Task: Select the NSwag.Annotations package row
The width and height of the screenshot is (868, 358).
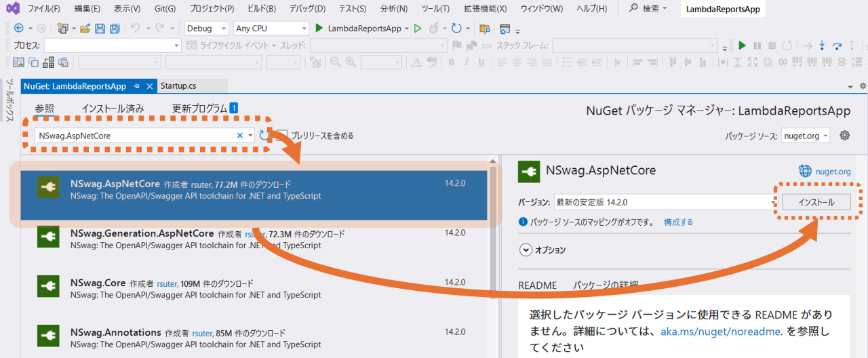Action: click(254, 339)
